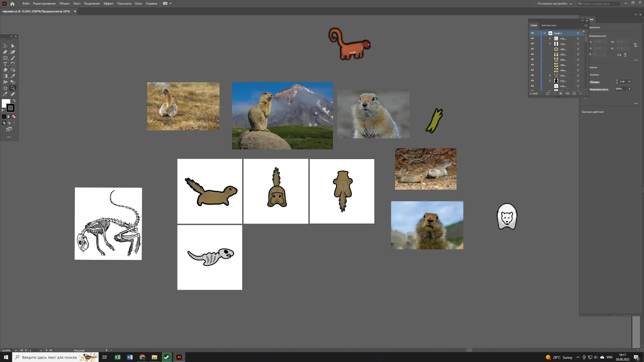This screenshot has height=362, width=644.
Task: Open the Эффект menu
Action: (108, 4)
